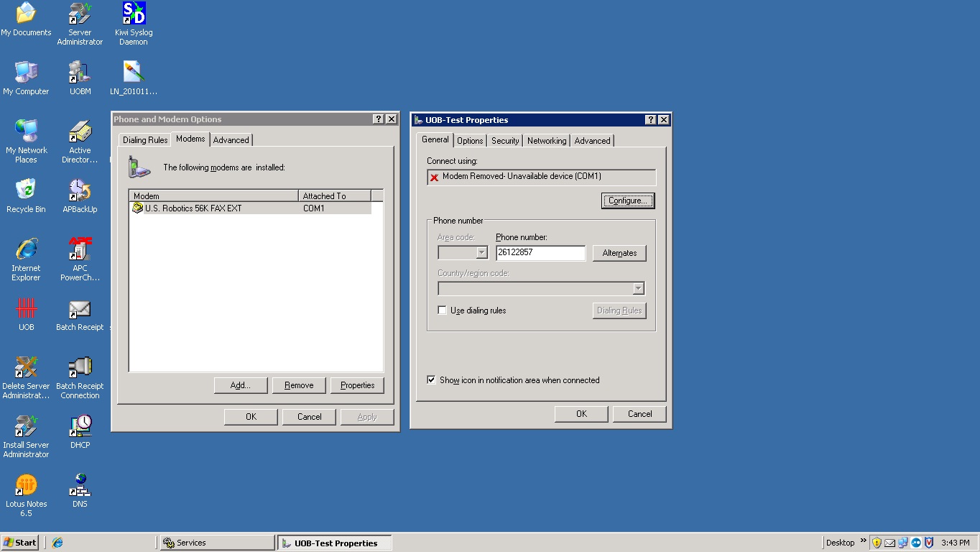The height and width of the screenshot is (552, 980).
Task: Click the Attached To column header
Action: (335, 195)
